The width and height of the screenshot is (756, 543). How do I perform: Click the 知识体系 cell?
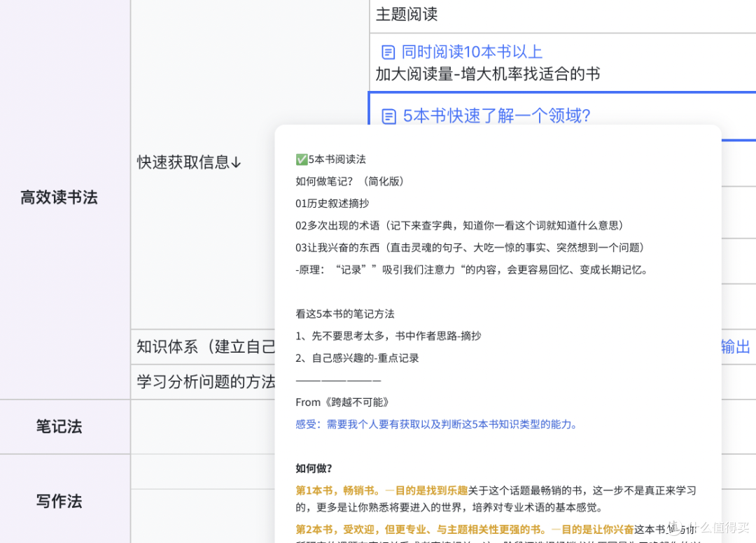pos(203,347)
